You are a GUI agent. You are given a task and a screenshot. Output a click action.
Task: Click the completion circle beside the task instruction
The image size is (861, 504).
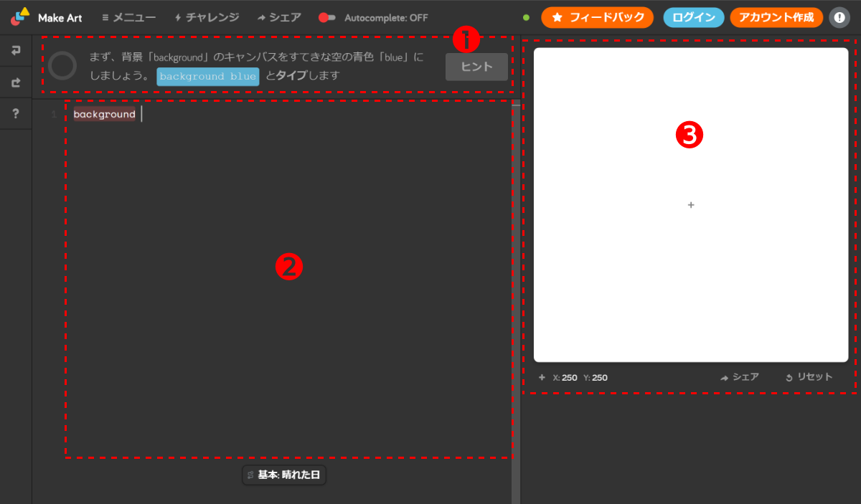click(62, 65)
